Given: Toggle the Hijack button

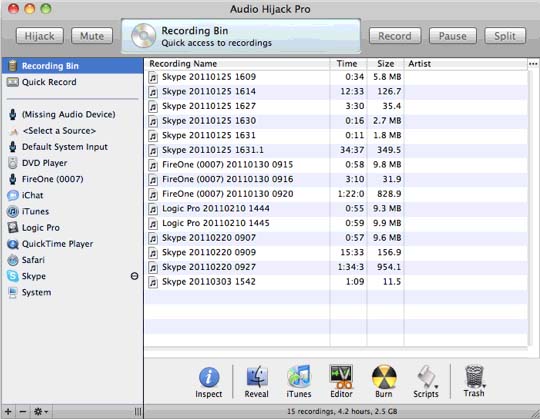Looking at the screenshot, I should coord(40,36).
